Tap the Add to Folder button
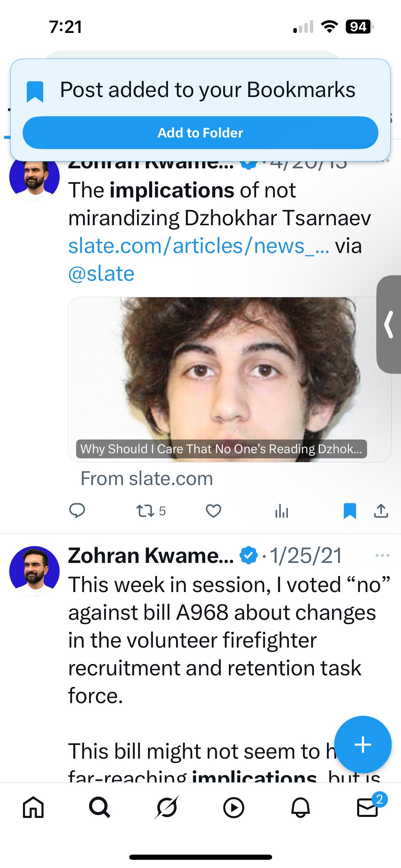Screen dimensions: 401x868 (x=200, y=133)
